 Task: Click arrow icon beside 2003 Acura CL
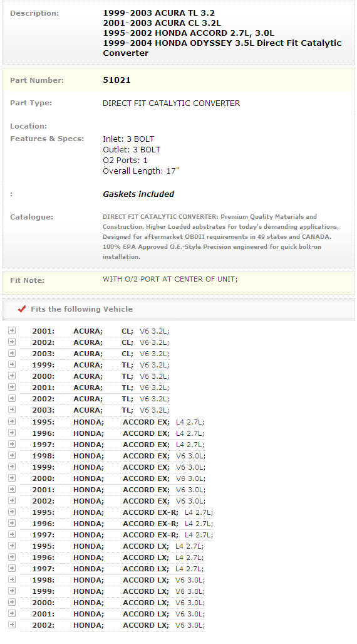pos(12,353)
